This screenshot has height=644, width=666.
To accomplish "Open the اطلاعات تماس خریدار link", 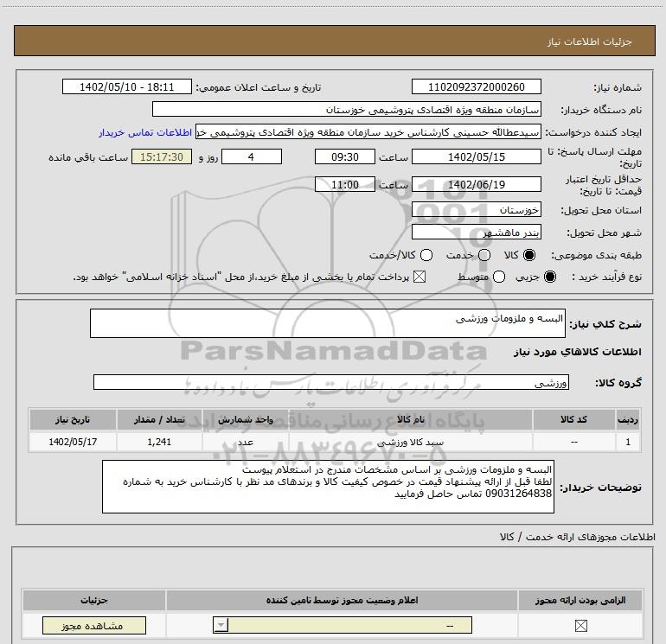I will (x=145, y=133).
